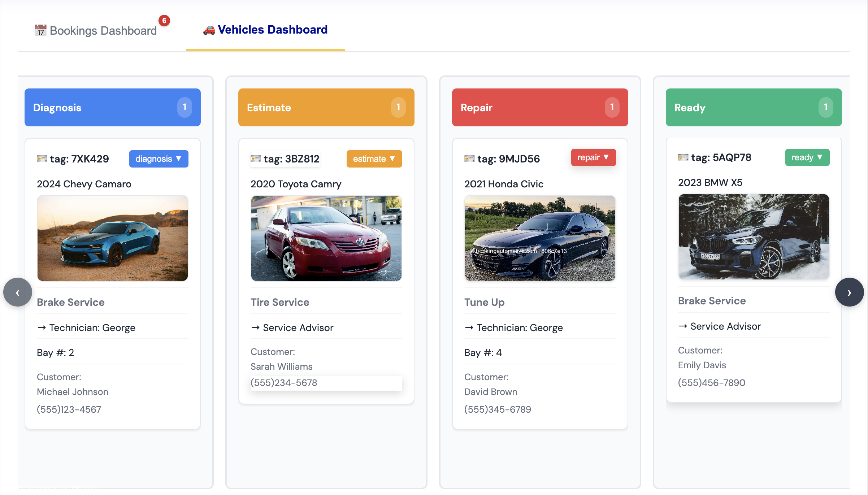Screen dimensions: 868x495
Task: Click the 2024 Chevy Camaro title
Action: (x=84, y=184)
